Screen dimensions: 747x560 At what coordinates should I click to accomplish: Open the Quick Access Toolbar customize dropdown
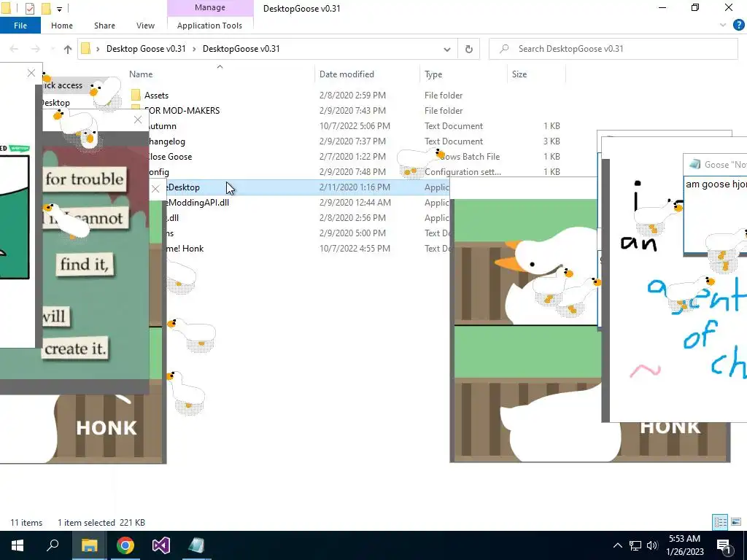(x=59, y=9)
